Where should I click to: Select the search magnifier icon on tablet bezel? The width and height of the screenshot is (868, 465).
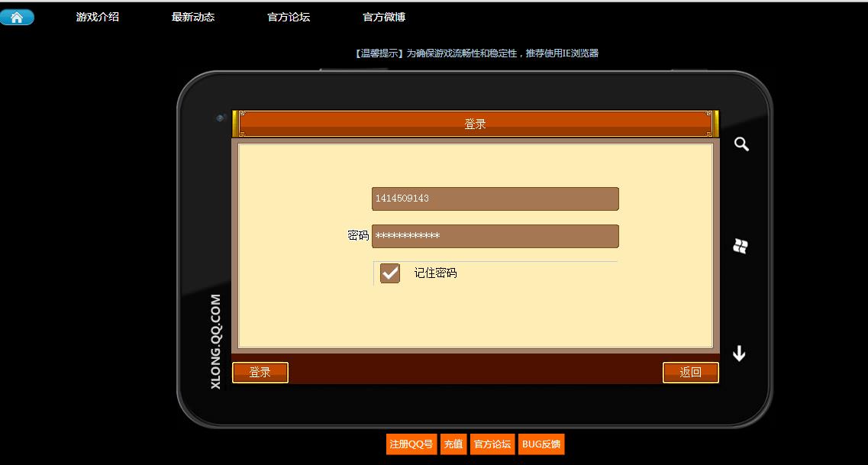click(x=741, y=143)
